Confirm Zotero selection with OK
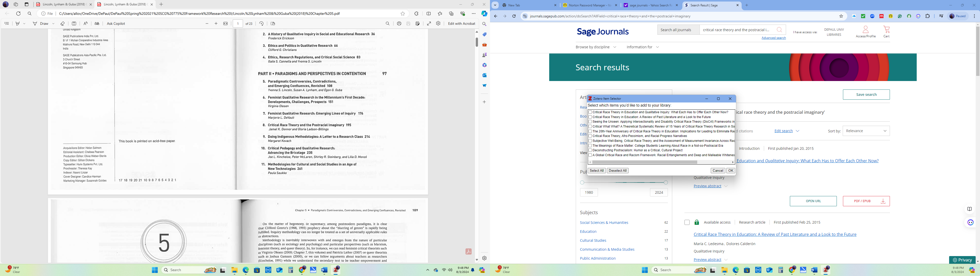This screenshot has width=980, height=276. point(730,171)
